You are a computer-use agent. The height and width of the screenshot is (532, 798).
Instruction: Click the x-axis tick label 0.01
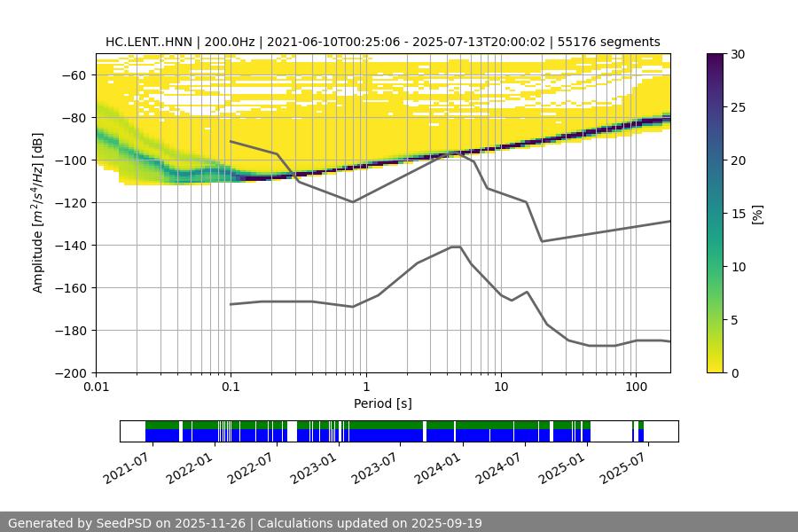[x=96, y=387]
